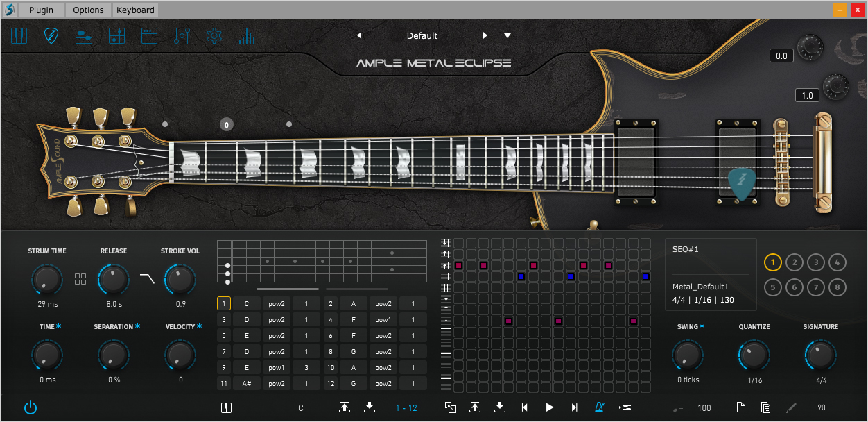This screenshot has width=868, height=422.
Task: Click sequencer import download icon
Action: click(x=499, y=407)
